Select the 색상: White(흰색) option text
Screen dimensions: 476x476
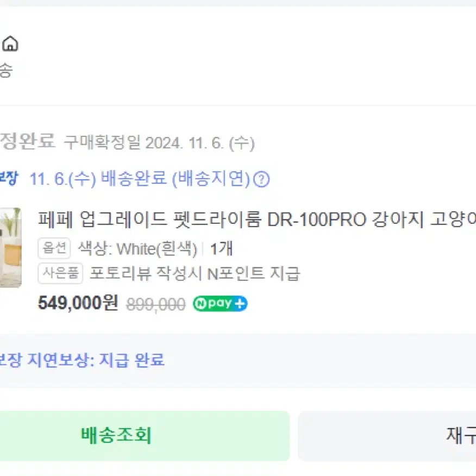click(x=137, y=249)
